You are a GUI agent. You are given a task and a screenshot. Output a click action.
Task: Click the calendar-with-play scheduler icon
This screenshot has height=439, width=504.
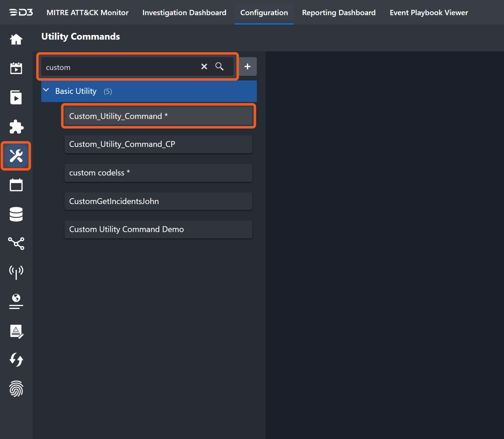(x=16, y=68)
